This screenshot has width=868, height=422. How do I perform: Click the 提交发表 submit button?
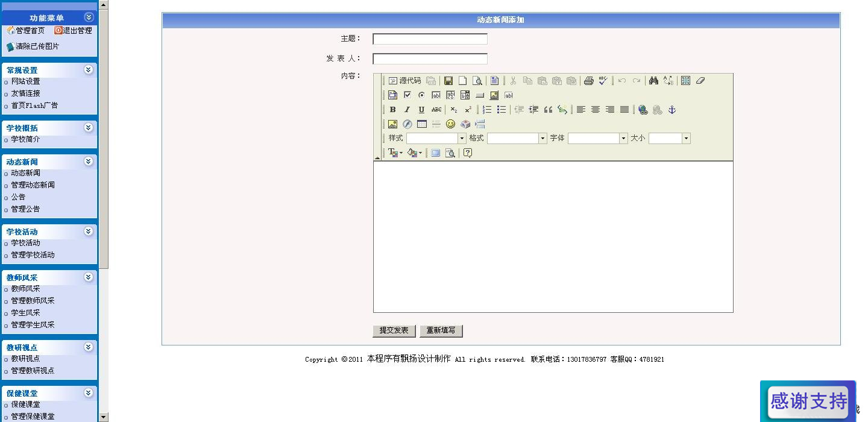394,331
